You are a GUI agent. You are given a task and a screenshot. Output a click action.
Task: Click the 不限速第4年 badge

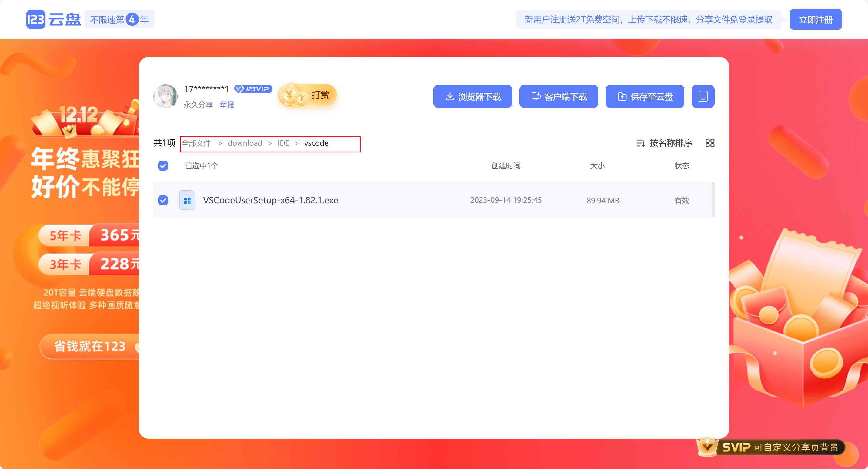[119, 19]
